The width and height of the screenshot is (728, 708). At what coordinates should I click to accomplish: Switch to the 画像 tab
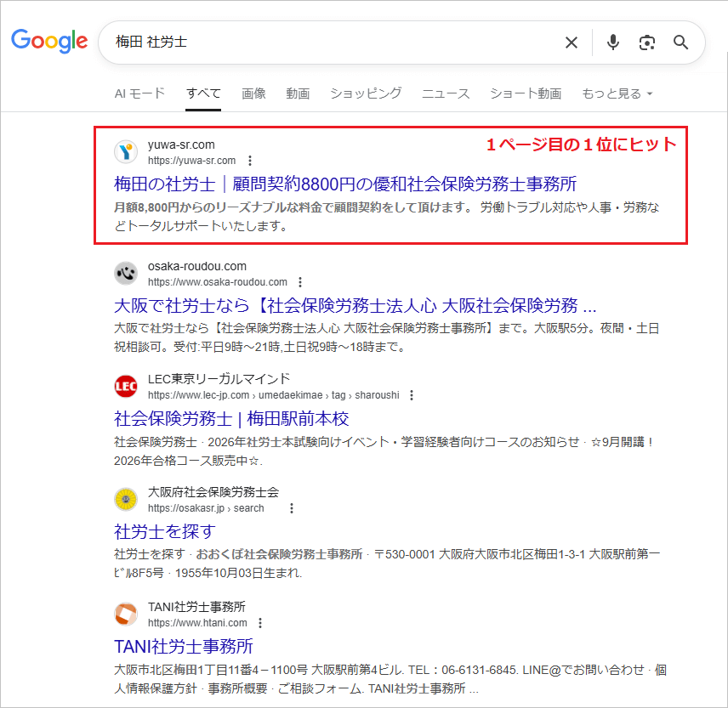(x=253, y=93)
